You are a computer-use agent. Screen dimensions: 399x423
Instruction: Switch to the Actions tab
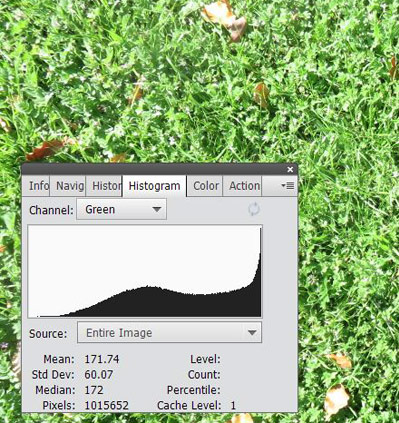pos(243,186)
